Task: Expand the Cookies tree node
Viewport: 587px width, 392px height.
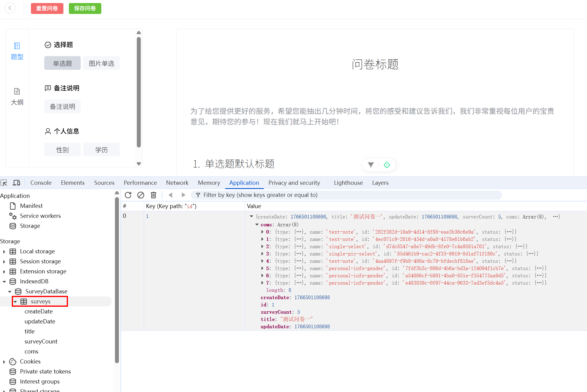Action: pyautogui.click(x=4, y=362)
